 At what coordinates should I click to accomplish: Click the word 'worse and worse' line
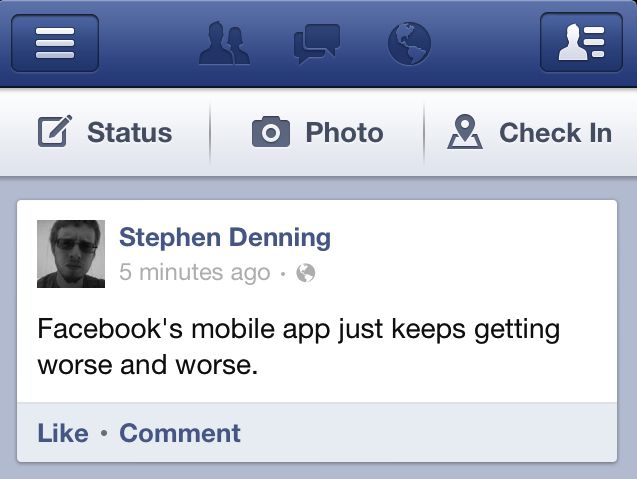coord(147,365)
